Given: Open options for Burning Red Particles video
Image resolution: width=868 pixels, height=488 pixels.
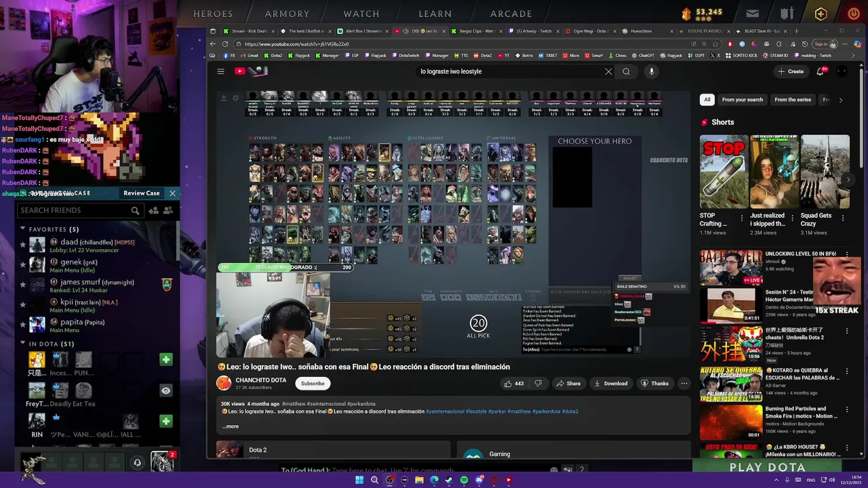Looking at the screenshot, I should 848,409.
